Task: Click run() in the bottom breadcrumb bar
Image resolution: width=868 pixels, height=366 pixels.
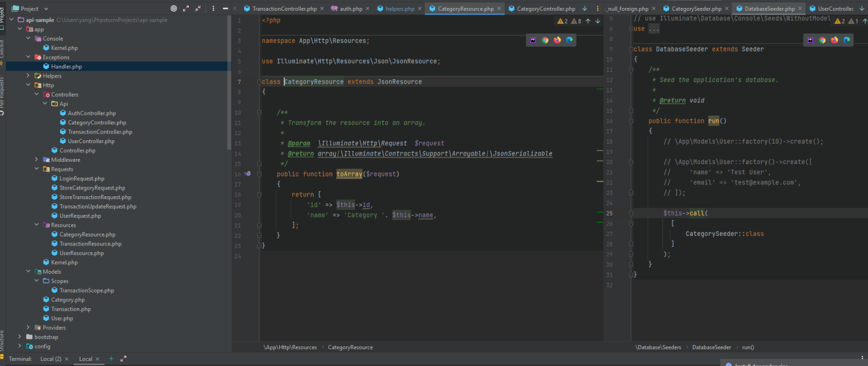Action: click(x=748, y=347)
